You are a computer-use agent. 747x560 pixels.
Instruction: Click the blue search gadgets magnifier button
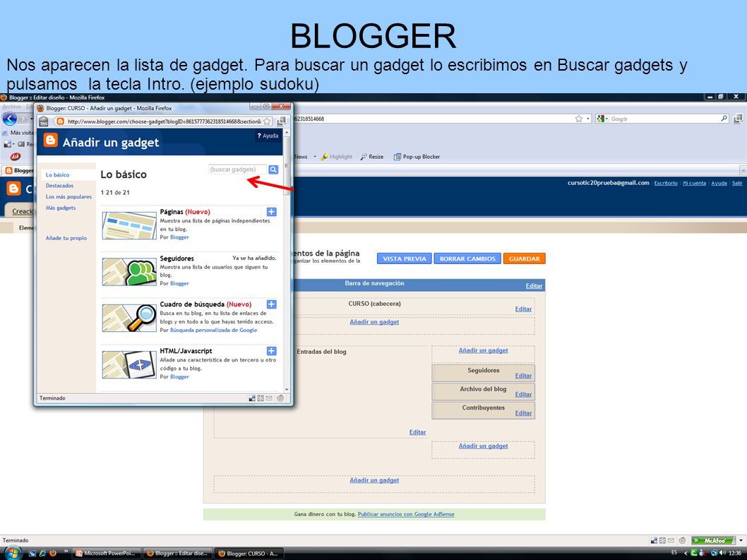[x=273, y=169]
